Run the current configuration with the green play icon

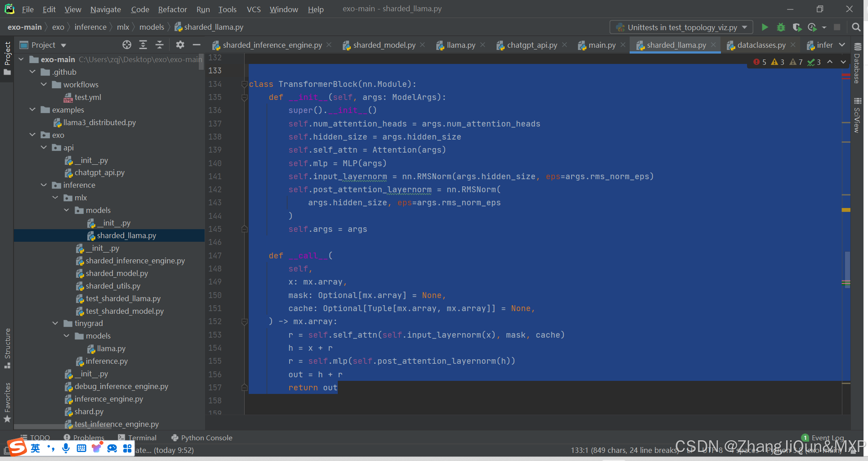[765, 27]
